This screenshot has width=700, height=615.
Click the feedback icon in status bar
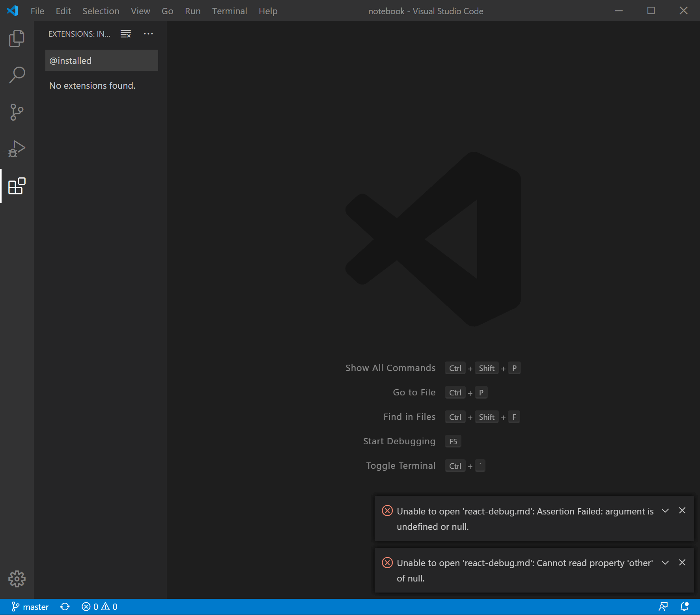pyautogui.click(x=663, y=607)
